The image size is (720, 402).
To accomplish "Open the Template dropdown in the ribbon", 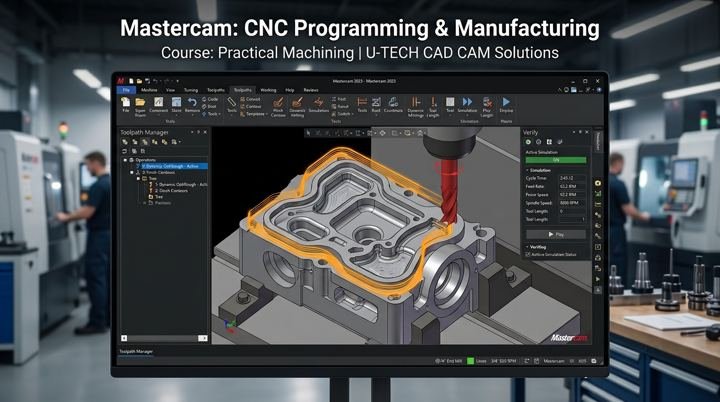I will (x=253, y=114).
